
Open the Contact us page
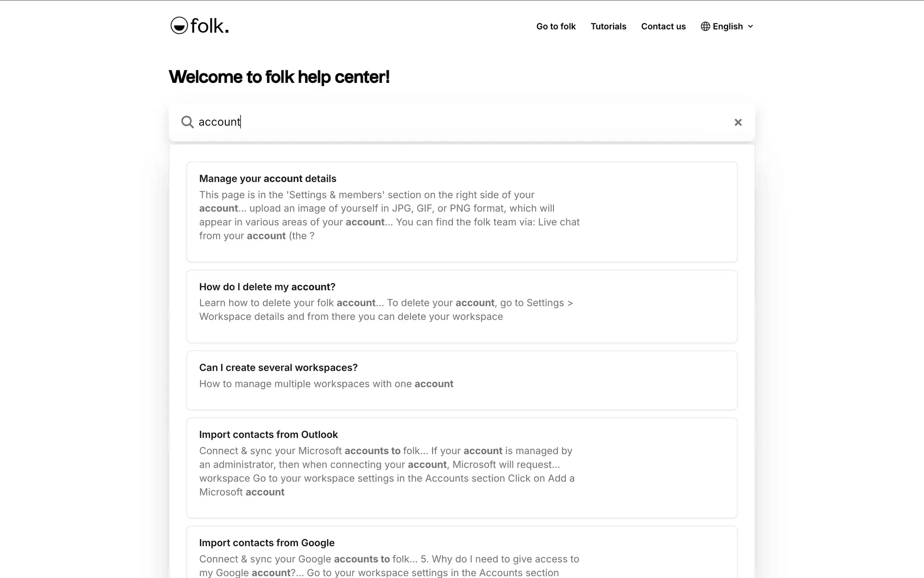pos(663,26)
